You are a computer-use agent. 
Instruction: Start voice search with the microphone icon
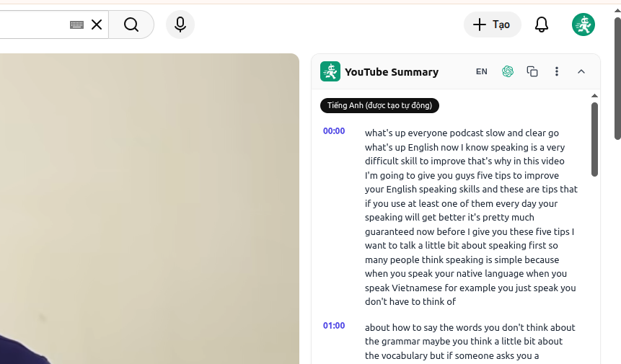pos(180,25)
